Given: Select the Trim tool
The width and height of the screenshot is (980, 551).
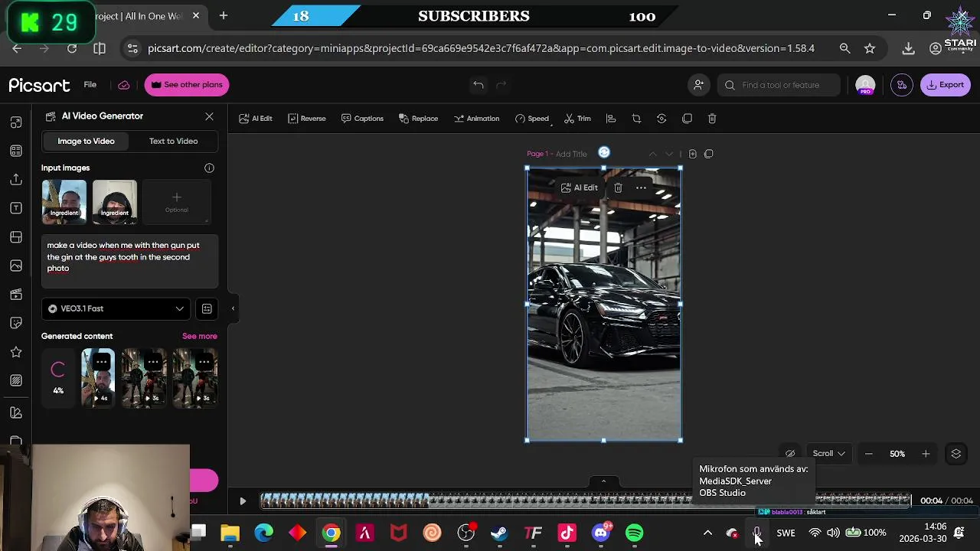Looking at the screenshot, I should click(577, 119).
